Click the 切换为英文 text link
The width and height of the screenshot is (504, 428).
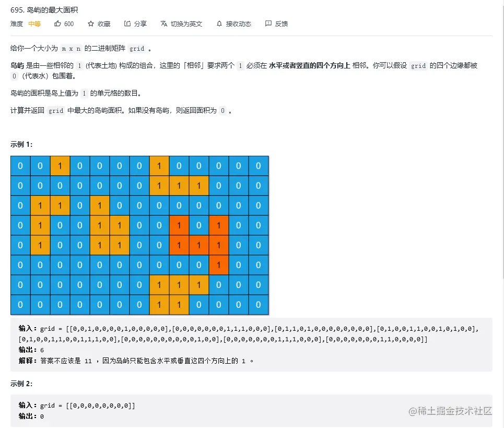pyautogui.click(x=186, y=24)
